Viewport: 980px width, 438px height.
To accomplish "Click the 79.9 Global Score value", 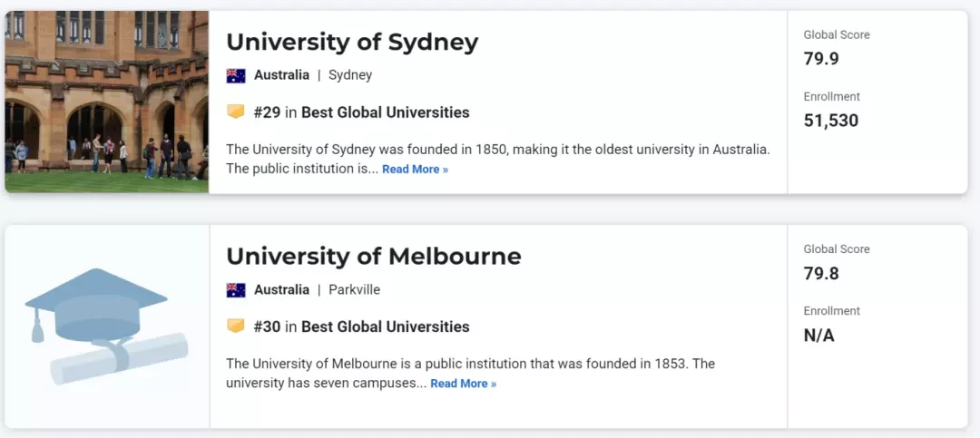I will click(821, 59).
